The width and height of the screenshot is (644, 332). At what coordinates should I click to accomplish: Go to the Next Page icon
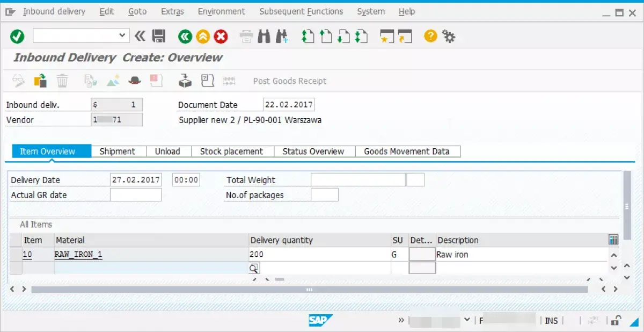click(343, 37)
